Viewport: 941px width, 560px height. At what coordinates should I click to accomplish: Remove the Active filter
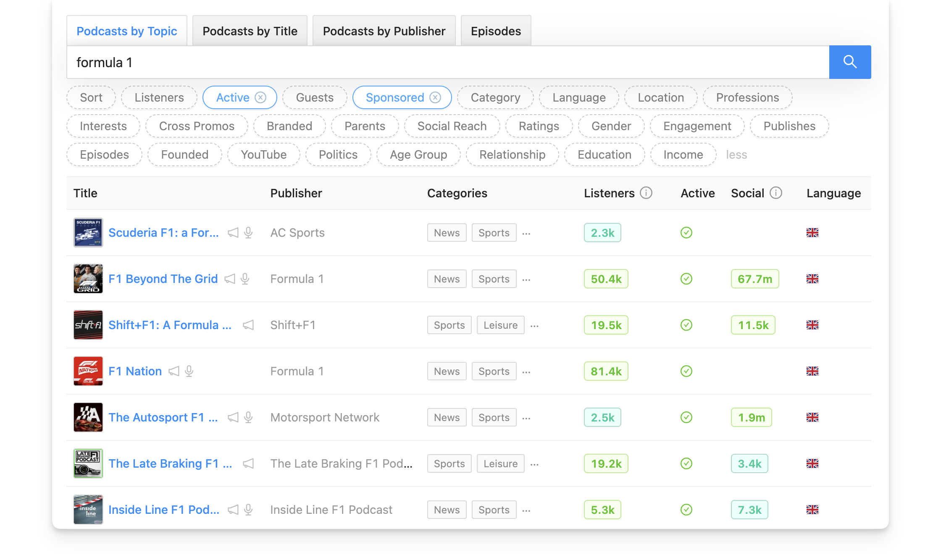point(261,97)
